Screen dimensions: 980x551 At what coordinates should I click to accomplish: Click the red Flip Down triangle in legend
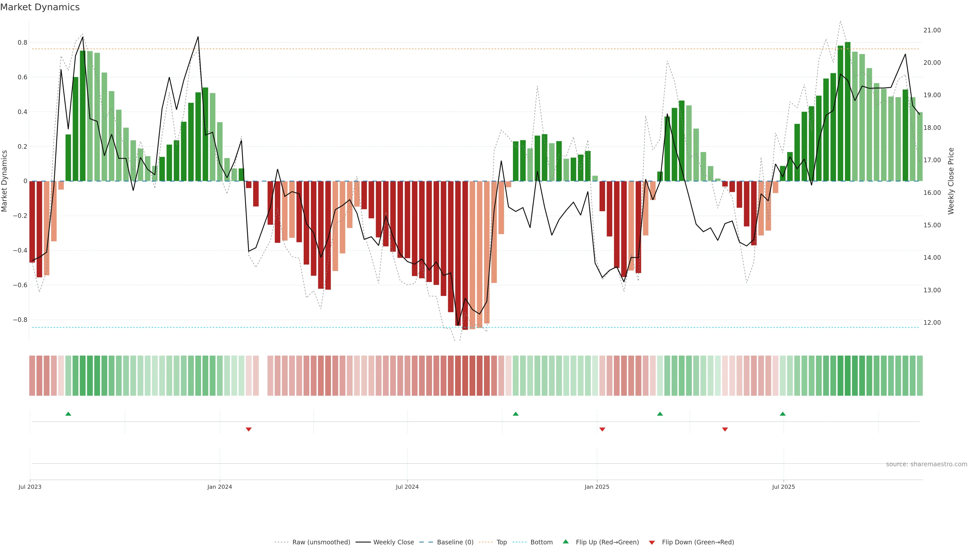point(652,543)
